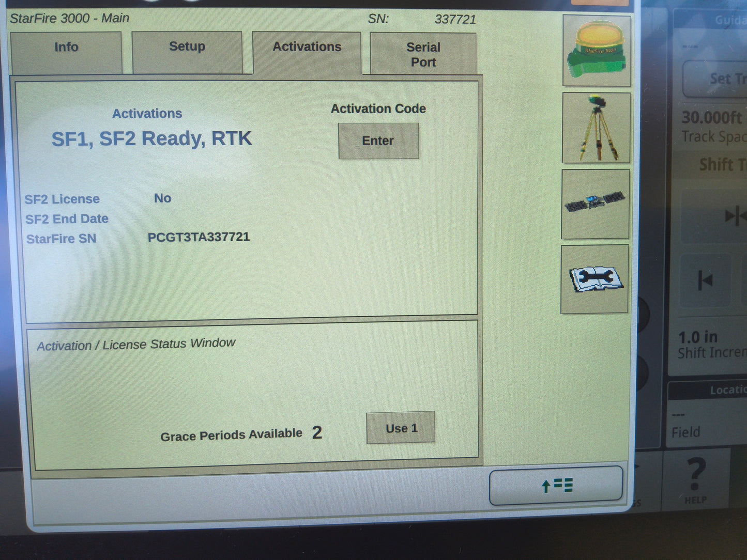The width and height of the screenshot is (747, 560).
Task: Click the 30.000ft track spacing value
Action: [713, 118]
